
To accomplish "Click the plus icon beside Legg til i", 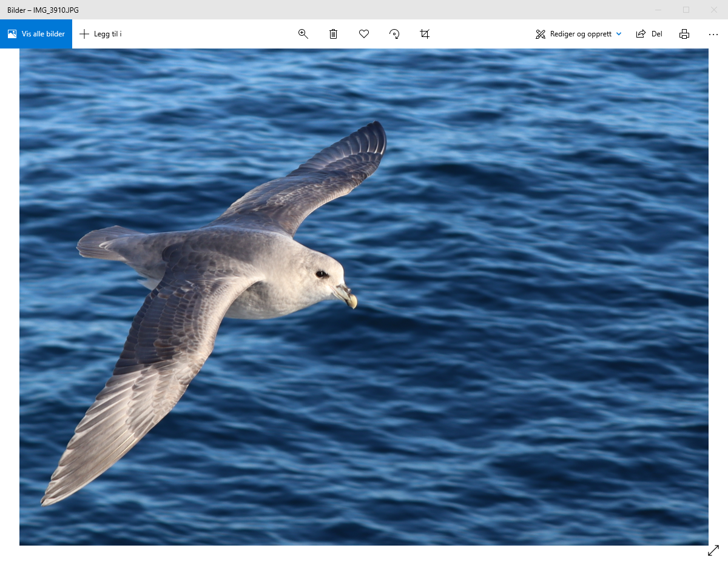I will (x=84, y=34).
